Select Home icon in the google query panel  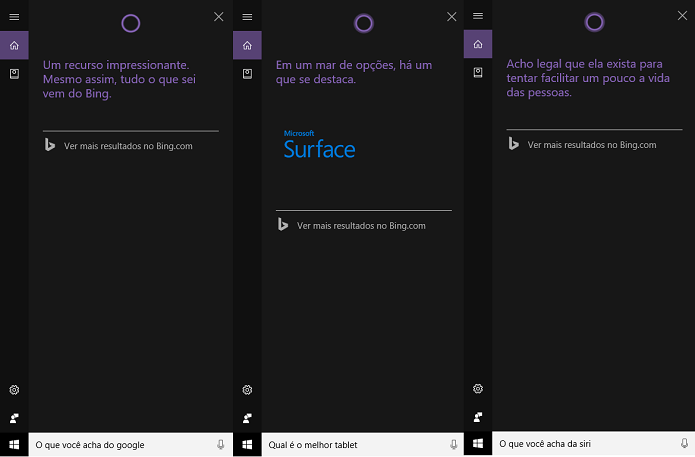[x=14, y=45]
